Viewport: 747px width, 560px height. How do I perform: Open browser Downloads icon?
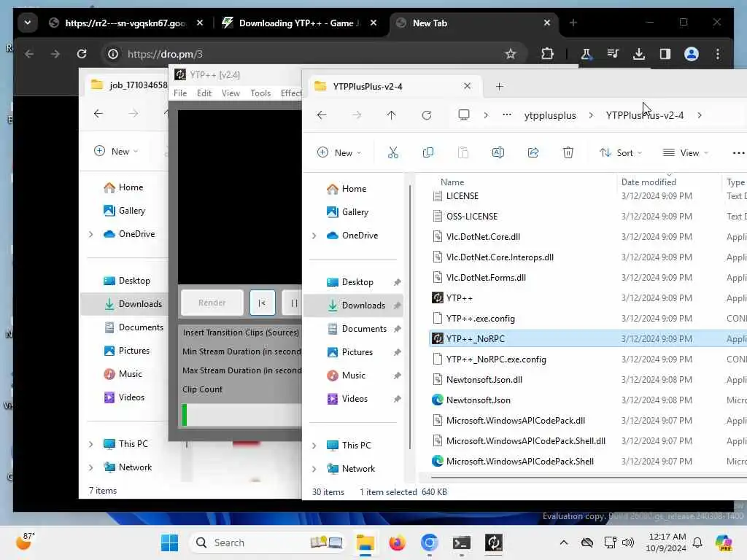[639, 54]
